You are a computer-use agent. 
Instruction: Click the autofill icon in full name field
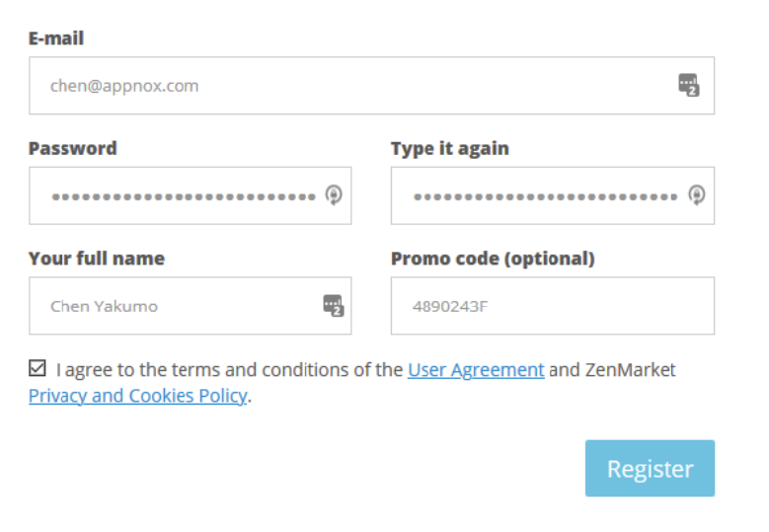pyautogui.click(x=334, y=306)
